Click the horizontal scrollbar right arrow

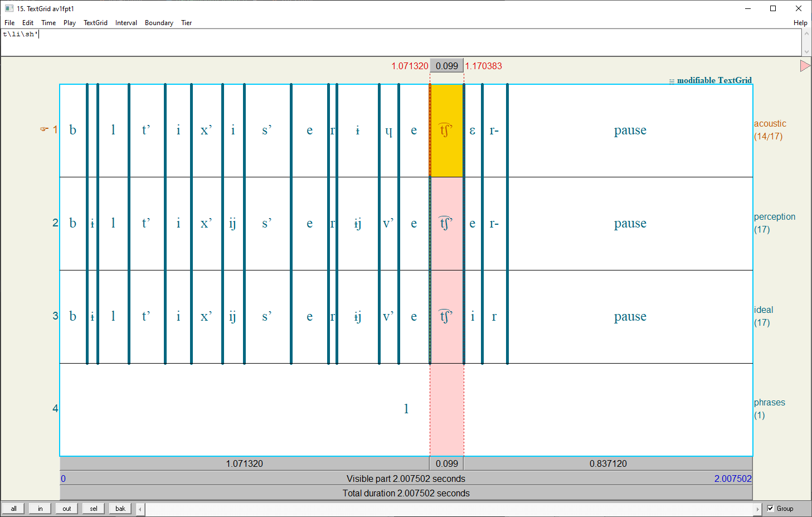click(757, 509)
